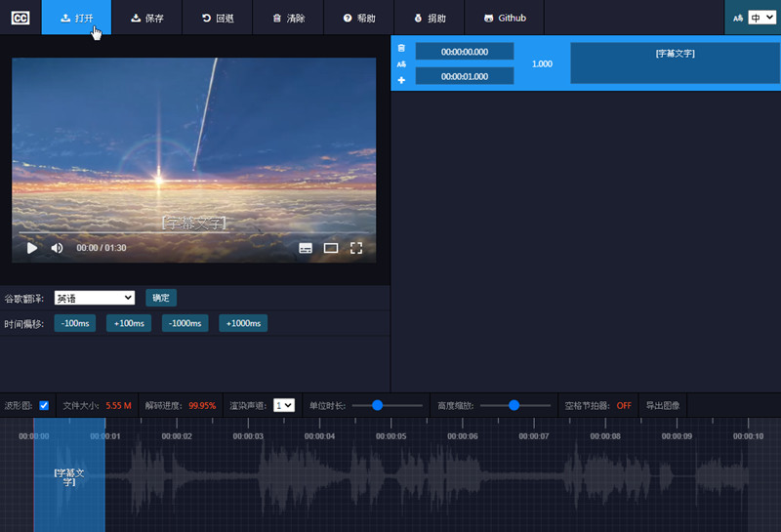The width and height of the screenshot is (781, 532).
Task: Shift time offset by +1000ms
Action: coord(243,323)
